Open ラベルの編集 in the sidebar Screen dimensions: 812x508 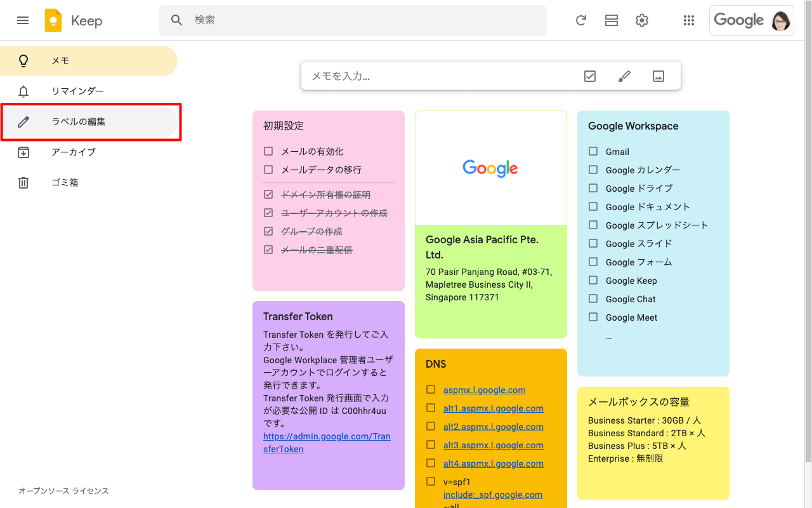coord(89,122)
